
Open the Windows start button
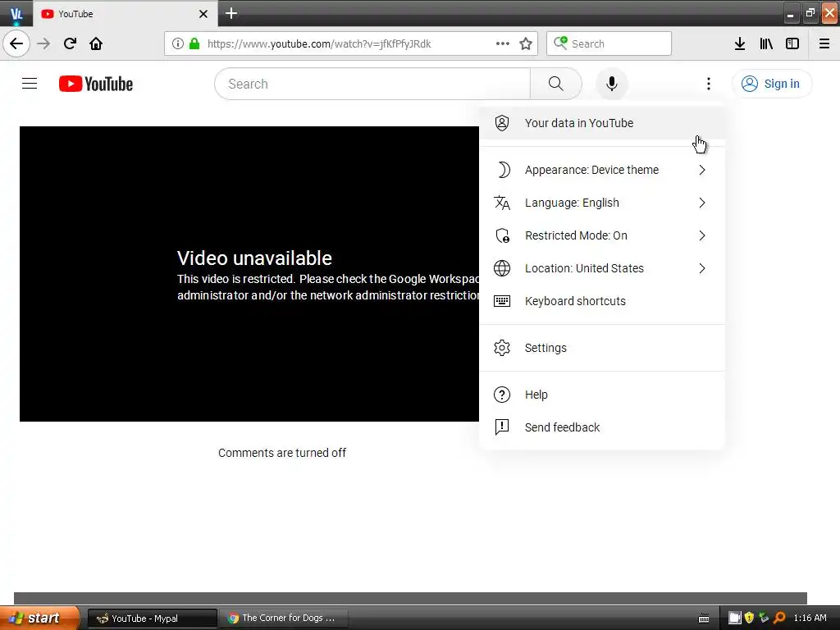tap(39, 618)
